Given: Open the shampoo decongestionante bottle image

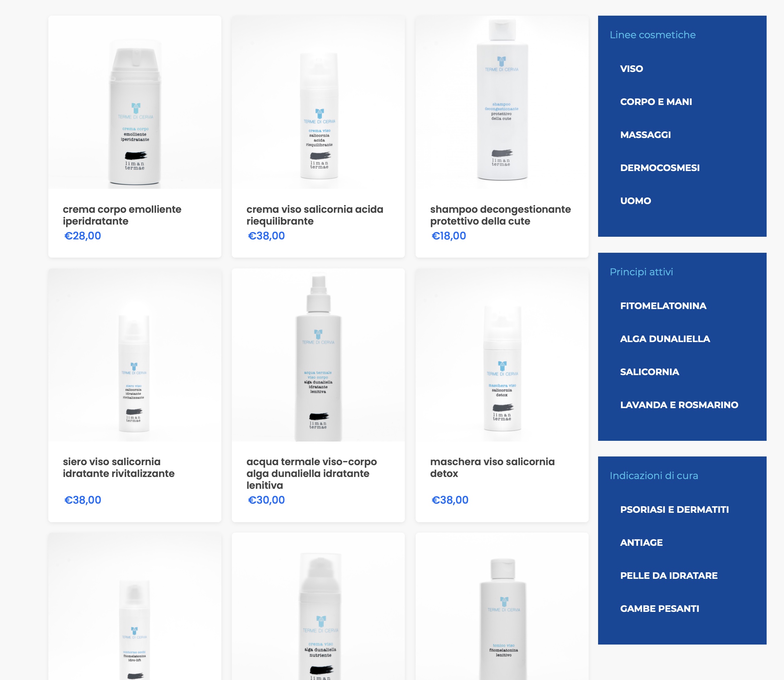Looking at the screenshot, I should point(502,102).
